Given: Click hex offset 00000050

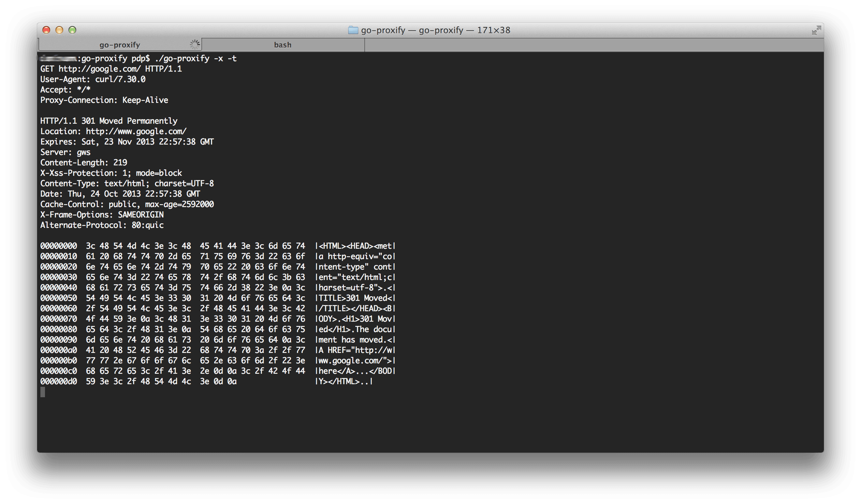Looking at the screenshot, I should click(x=58, y=298).
